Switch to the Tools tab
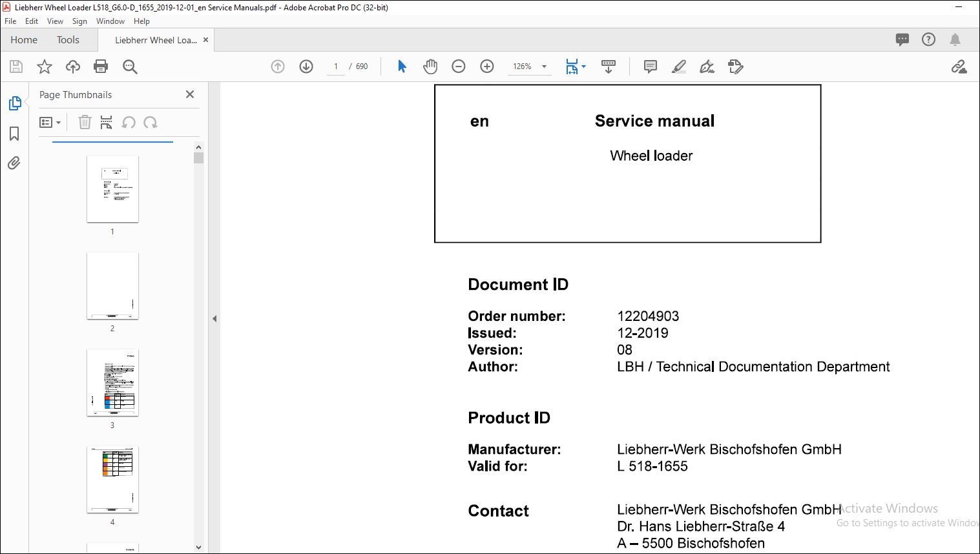 click(x=68, y=40)
